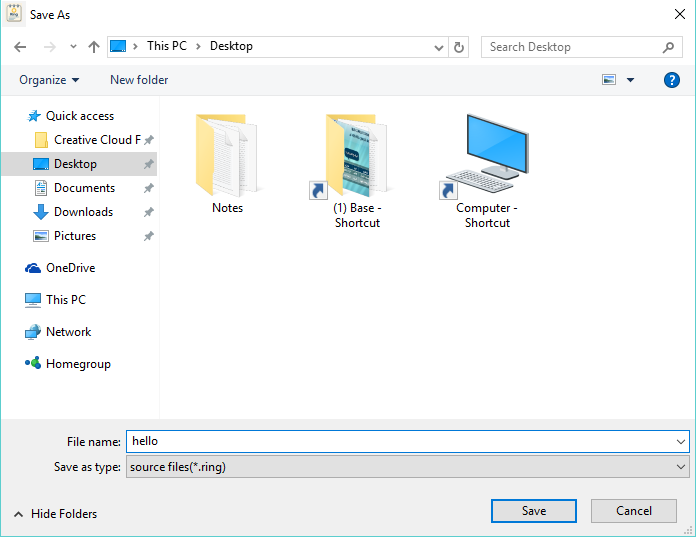Click New folder in the toolbar

pos(139,80)
